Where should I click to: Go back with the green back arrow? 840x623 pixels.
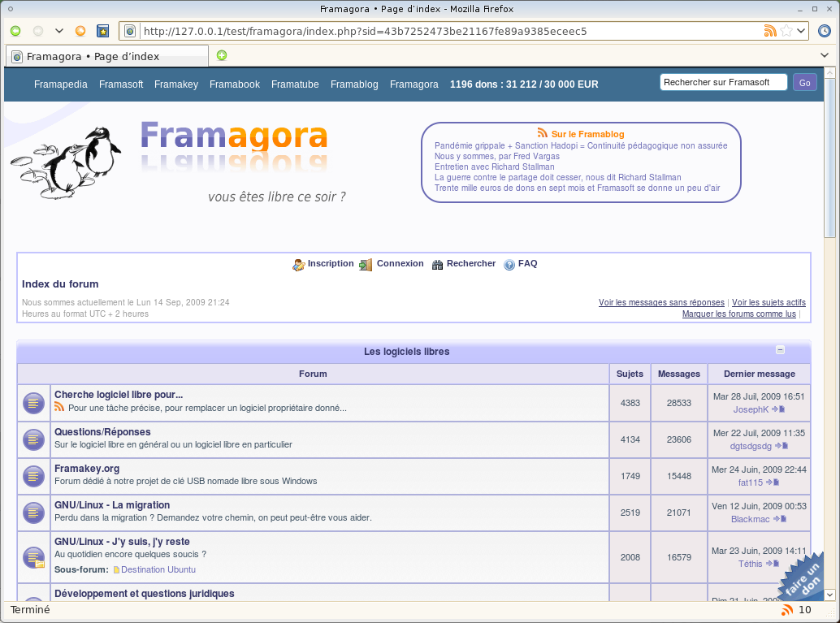[15, 31]
